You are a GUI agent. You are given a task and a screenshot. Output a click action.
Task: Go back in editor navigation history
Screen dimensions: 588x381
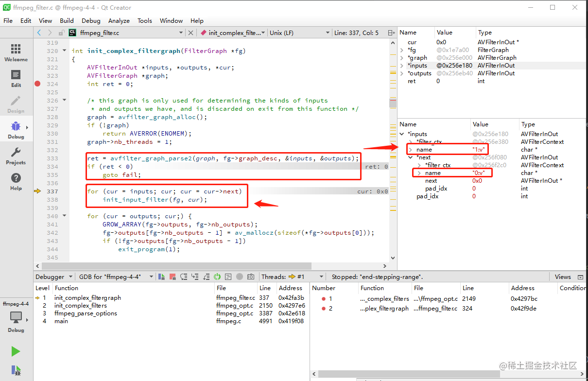click(x=39, y=33)
